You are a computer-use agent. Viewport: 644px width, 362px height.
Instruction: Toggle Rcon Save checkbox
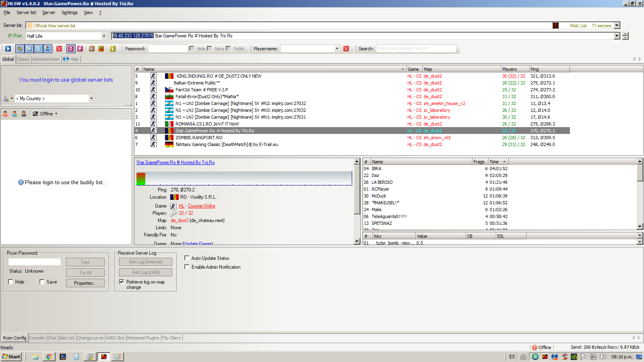pyautogui.click(x=42, y=282)
